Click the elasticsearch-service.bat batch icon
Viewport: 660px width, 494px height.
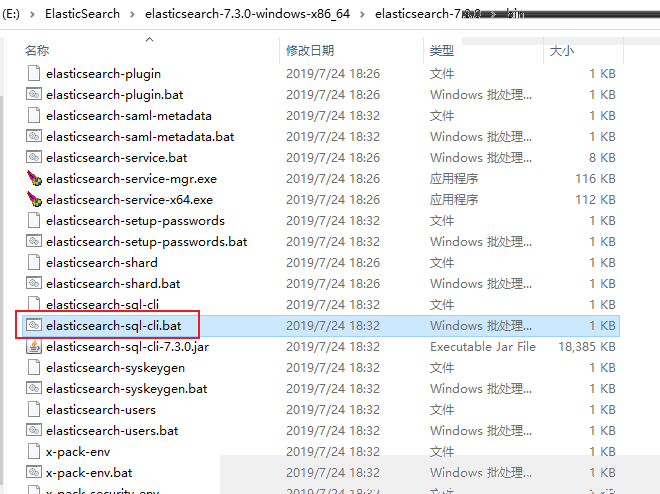(34, 157)
